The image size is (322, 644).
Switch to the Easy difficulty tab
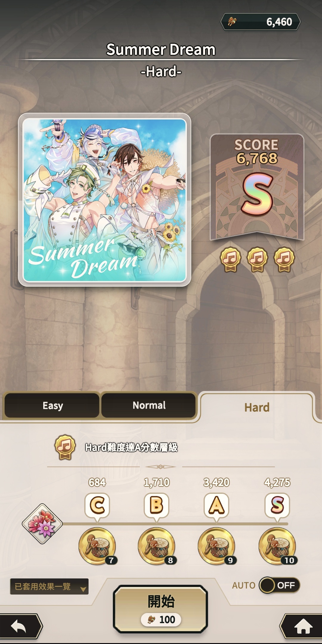point(52,405)
